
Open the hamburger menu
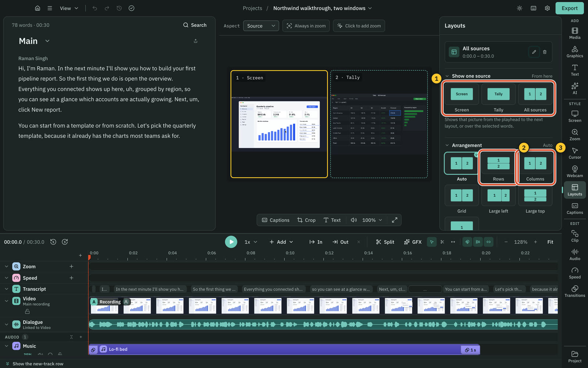click(x=50, y=8)
